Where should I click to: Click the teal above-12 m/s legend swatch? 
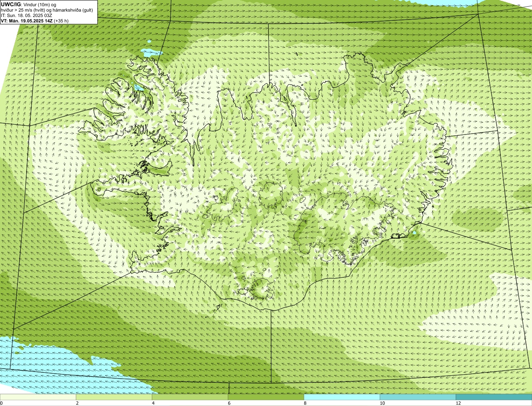tap(494, 397)
